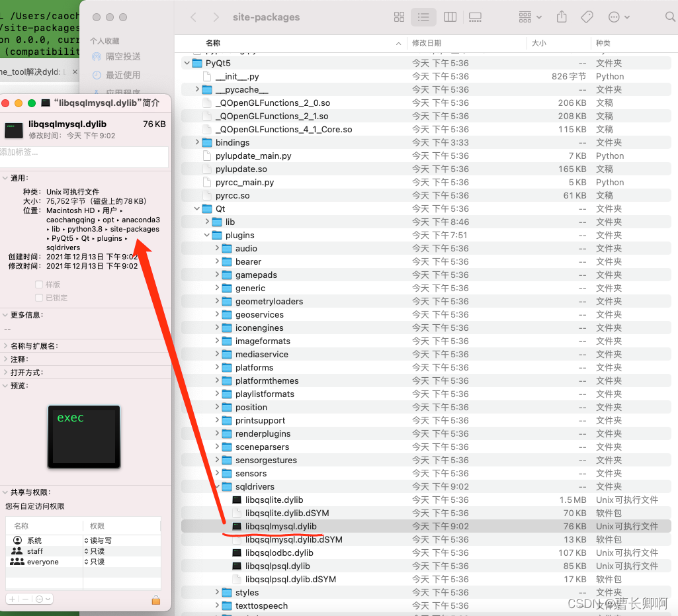Switch to column view in the toolbar
Image resolution: width=678 pixels, height=616 pixels.
[x=450, y=17]
